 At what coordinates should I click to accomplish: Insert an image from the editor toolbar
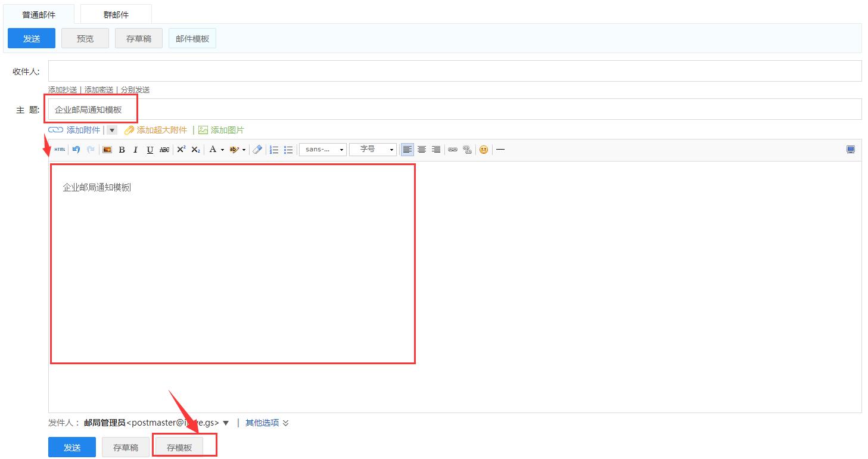107,150
